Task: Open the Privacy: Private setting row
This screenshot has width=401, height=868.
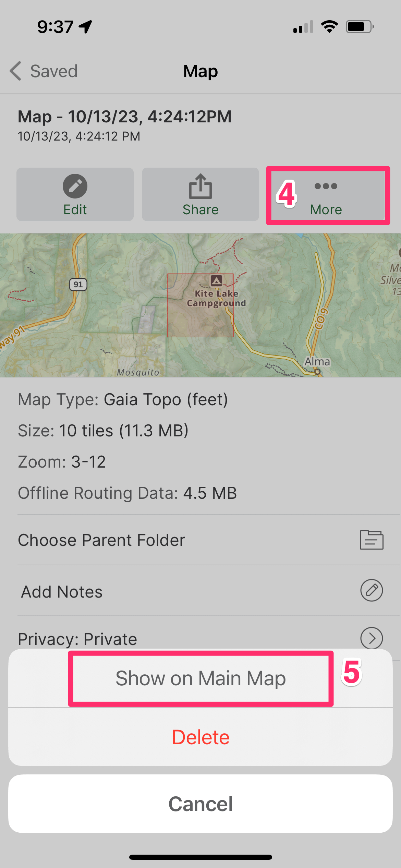Action: point(77,638)
